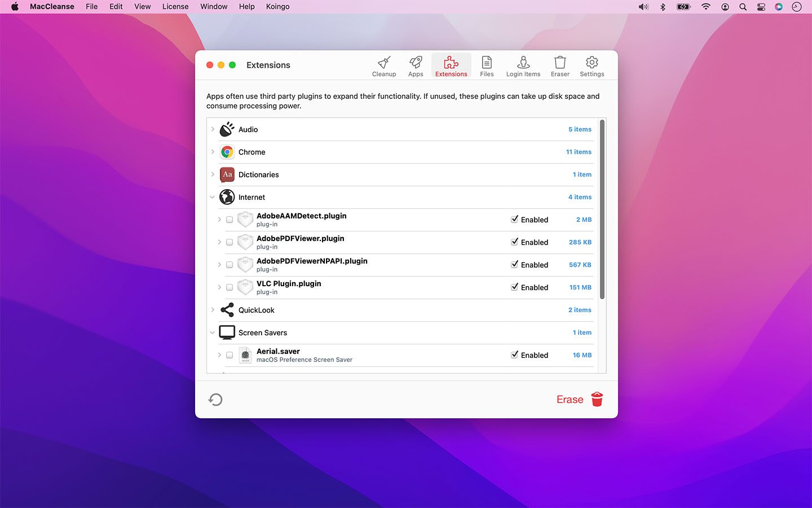Image resolution: width=812 pixels, height=508 pixels.
Task: Collapse the Internet category
Action: [213, 197]
